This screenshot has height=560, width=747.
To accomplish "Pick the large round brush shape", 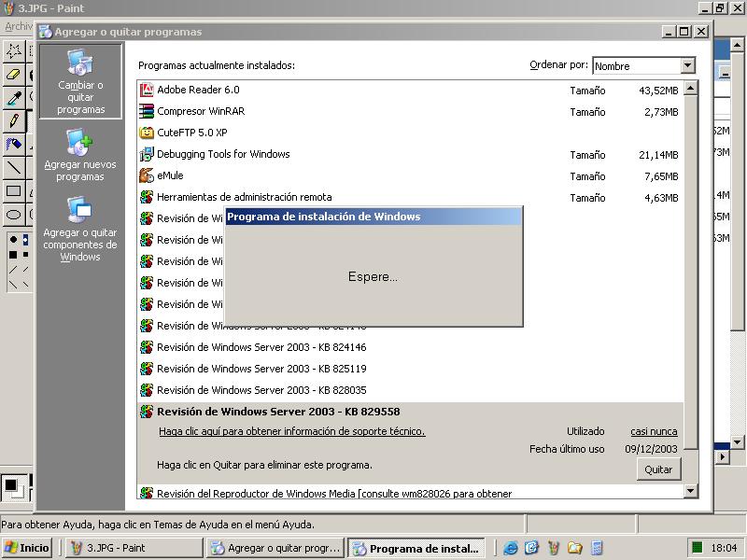I will [x=13, y=239].
